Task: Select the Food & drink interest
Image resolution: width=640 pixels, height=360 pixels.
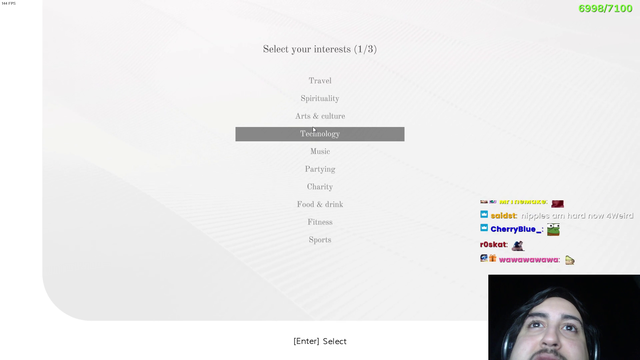Action: [320, 204]
